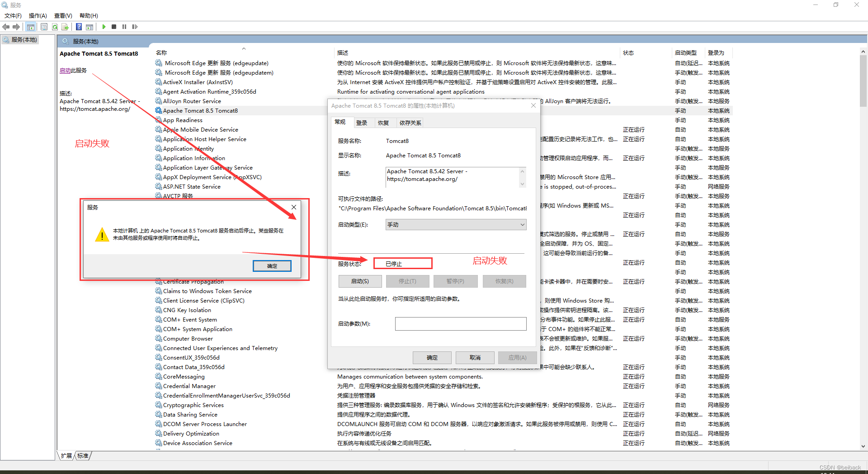The height and width of the screenshot is (474, 868).
Task: Click the green Start Service play icon
Action: 104,27
